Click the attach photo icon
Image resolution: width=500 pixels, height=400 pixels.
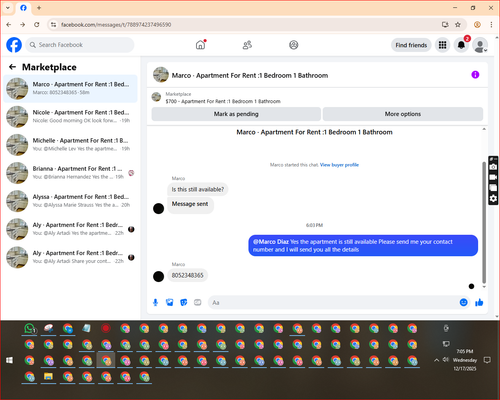tap(170, 302)
